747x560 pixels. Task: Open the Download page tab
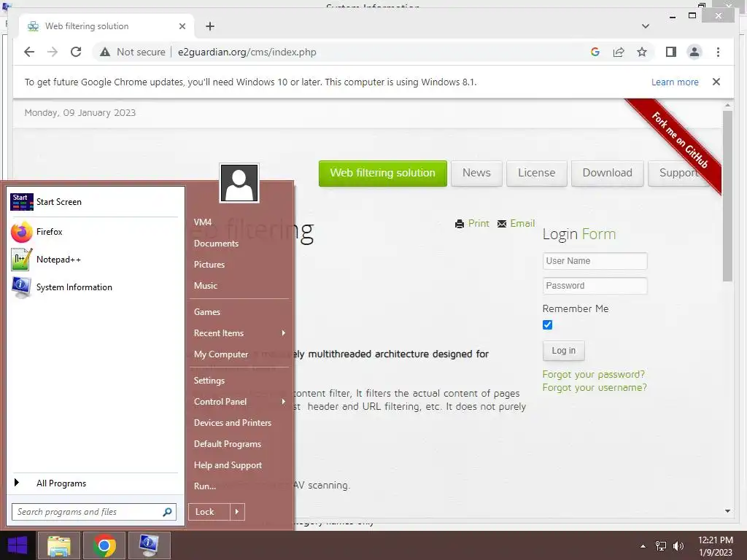click(608, 173)
